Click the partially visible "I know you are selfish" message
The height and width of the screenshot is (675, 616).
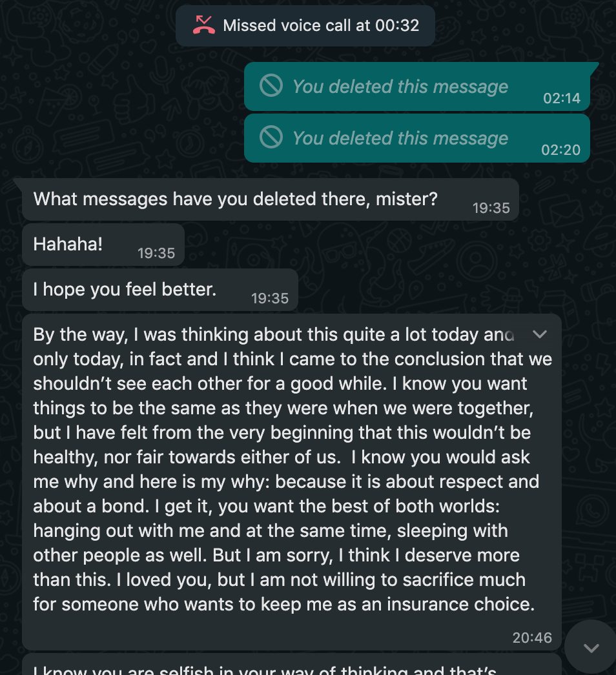coord(292,664)
